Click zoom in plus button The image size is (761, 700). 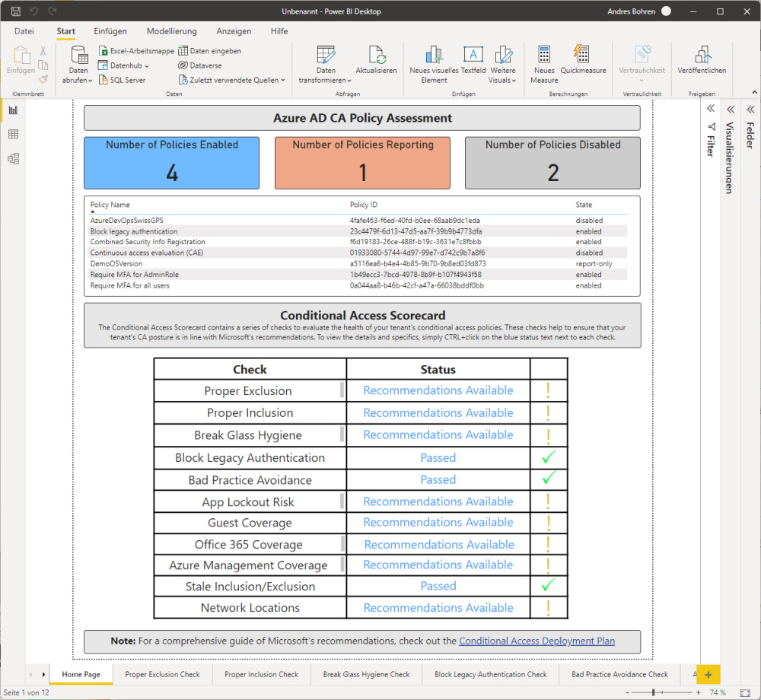click(698, 692)
